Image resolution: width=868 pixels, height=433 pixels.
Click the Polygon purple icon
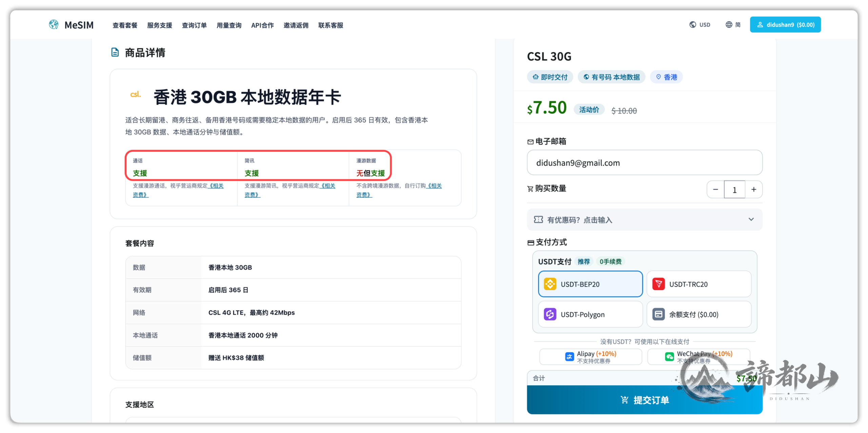pos(550,314)
